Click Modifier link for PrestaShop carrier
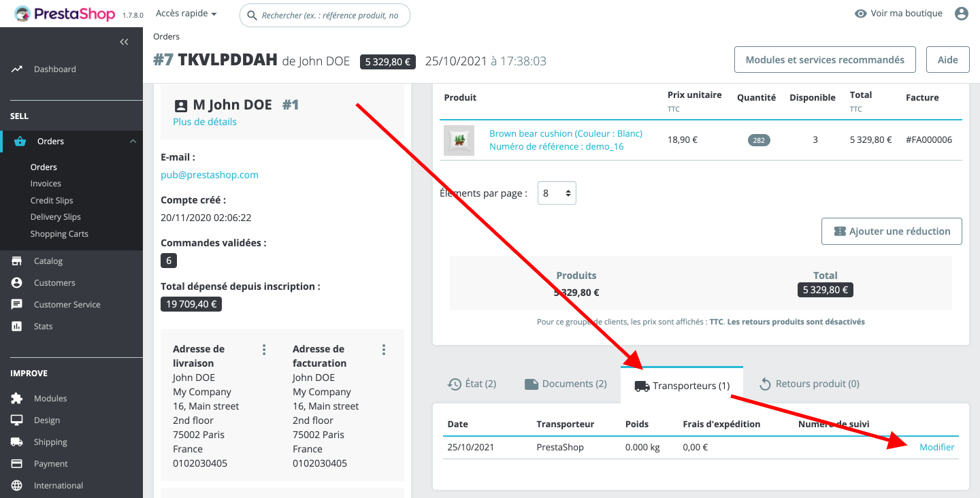The image size is (980, 498). tap(936, 447)
